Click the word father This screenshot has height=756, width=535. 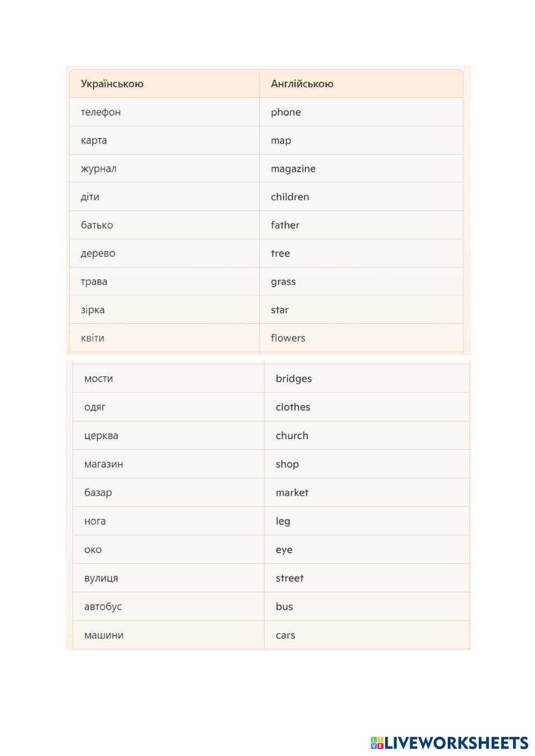[x=285, y=225]
